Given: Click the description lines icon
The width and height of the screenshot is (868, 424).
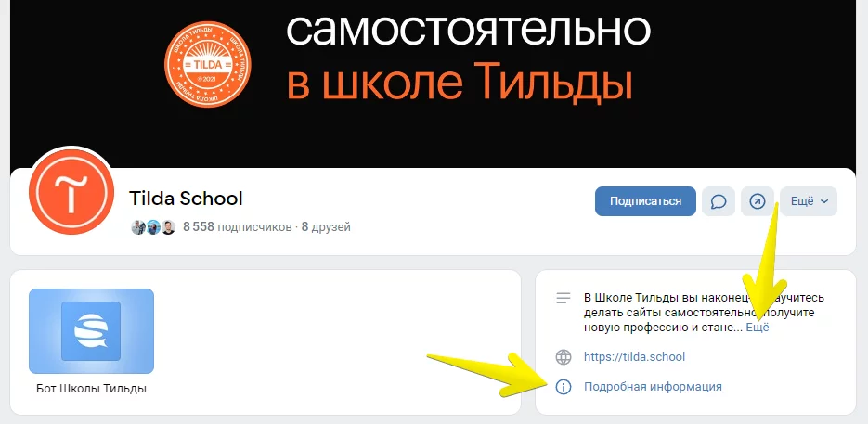Looking at the screenshot, I should pyautogui.click(x=563, y=299).
